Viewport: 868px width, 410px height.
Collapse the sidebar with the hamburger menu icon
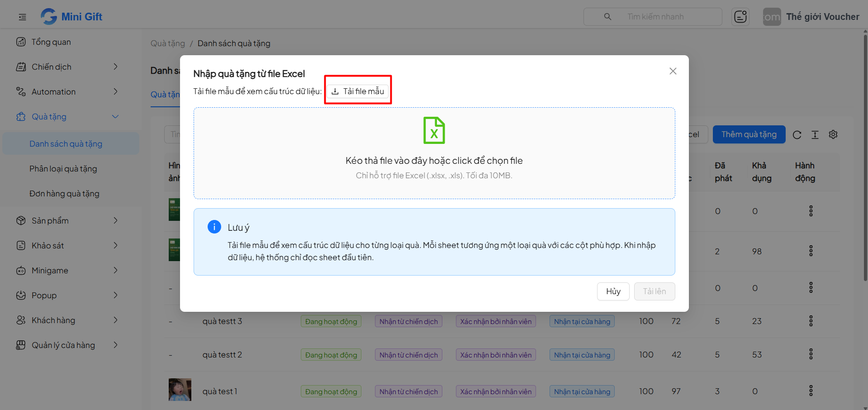point(22,17)
